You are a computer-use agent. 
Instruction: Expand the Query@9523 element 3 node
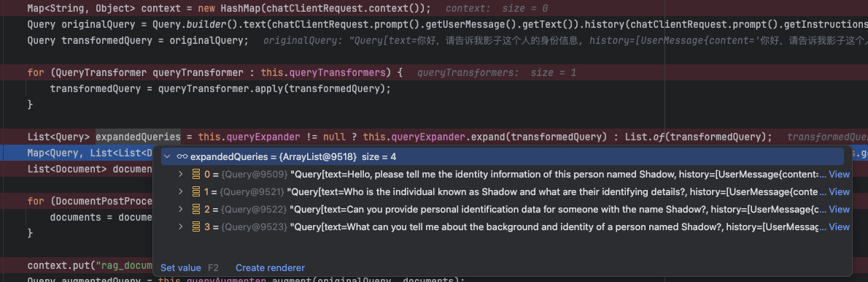[180, 226]
